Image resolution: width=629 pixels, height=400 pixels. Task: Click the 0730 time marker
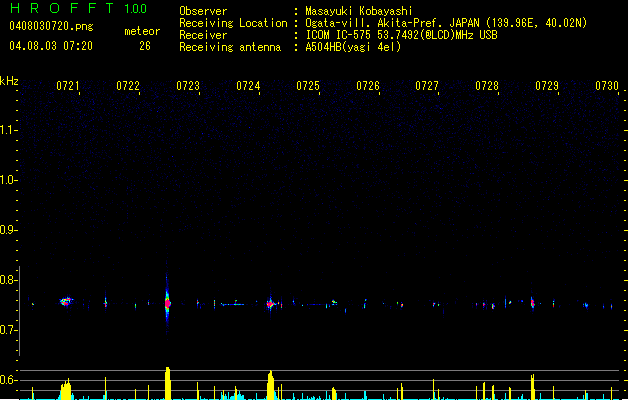tap(607, 86)
